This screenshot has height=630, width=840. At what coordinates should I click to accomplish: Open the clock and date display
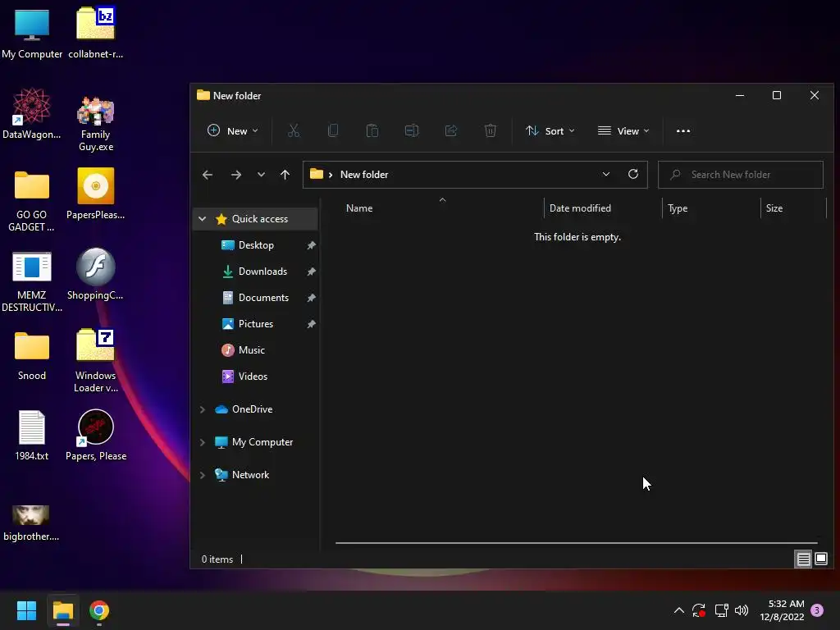point(782,610)
